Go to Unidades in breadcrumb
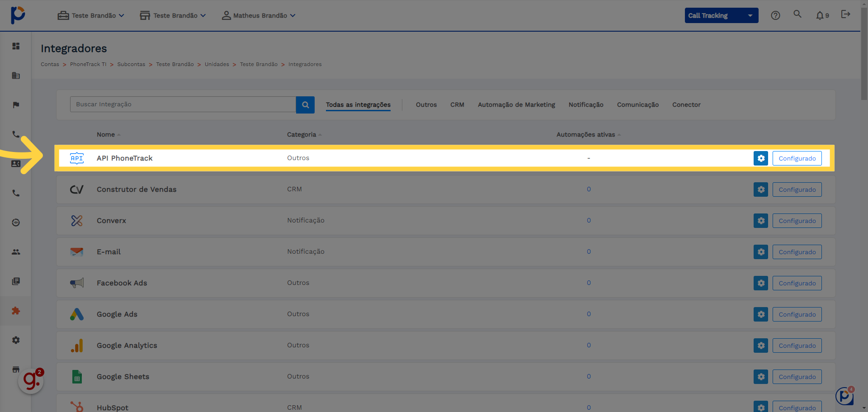The image size is (868, 412). [x=217, y=64]
